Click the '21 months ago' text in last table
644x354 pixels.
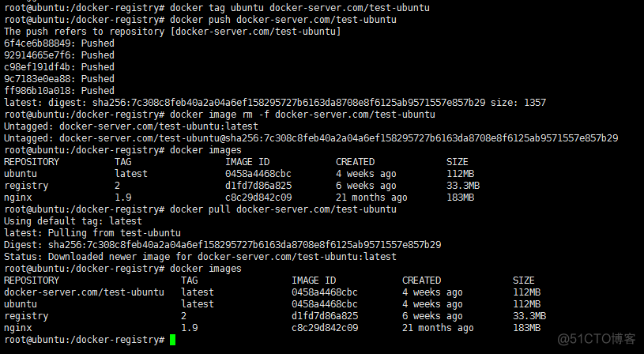coord(438,327)
